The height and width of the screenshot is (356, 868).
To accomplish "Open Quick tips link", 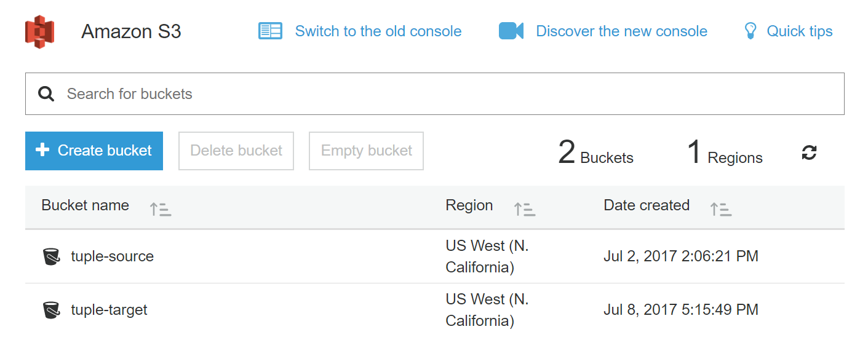I will 800,31.
